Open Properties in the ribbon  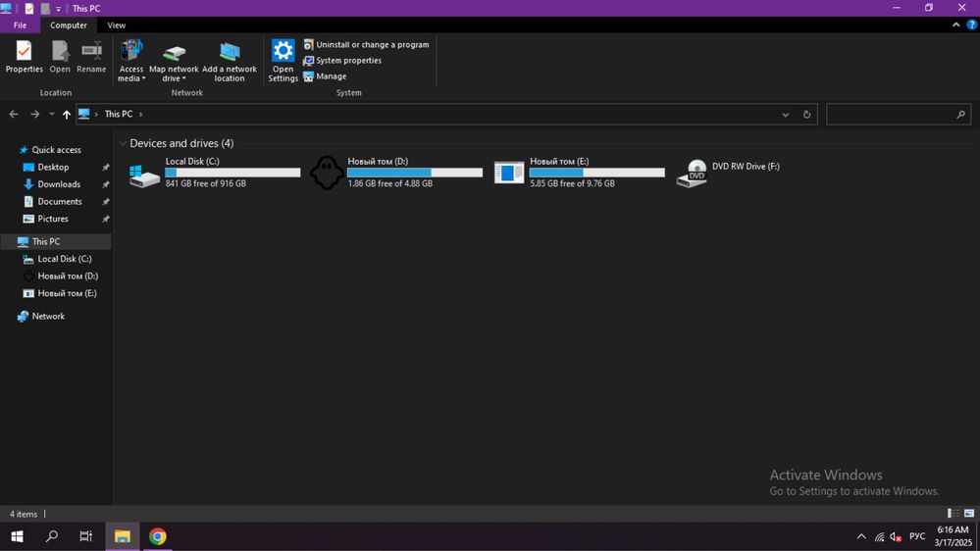pyautogui.click(x=24, y=57)
